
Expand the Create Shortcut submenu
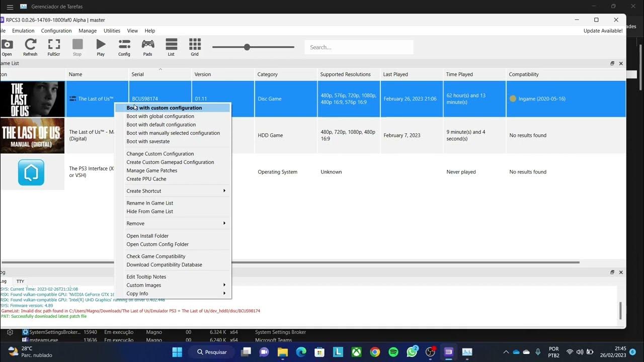pyautogui.click(x=173, y=191)
